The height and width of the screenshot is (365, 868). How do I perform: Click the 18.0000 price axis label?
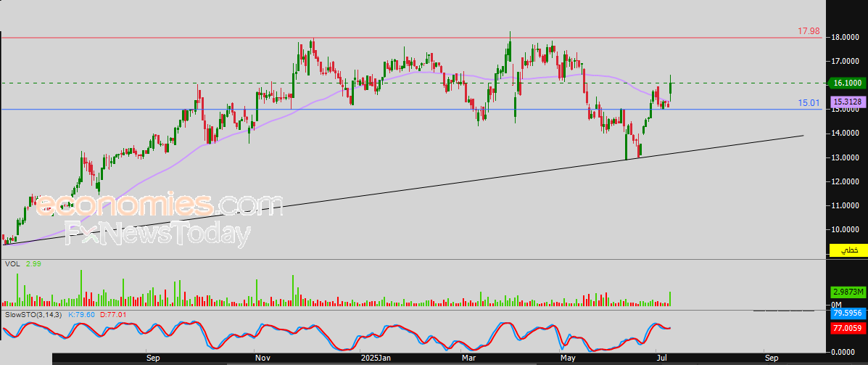[x=845, y=38]
